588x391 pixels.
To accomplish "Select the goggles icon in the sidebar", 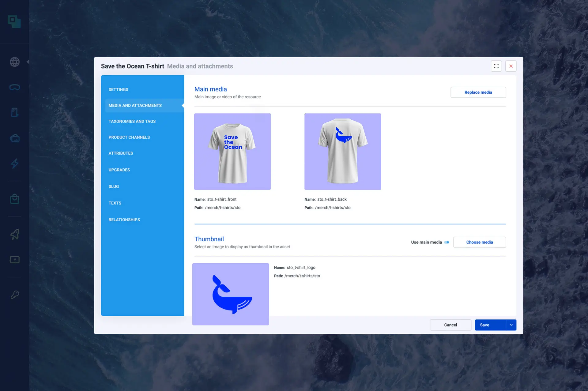I will (x=14, y=87).
